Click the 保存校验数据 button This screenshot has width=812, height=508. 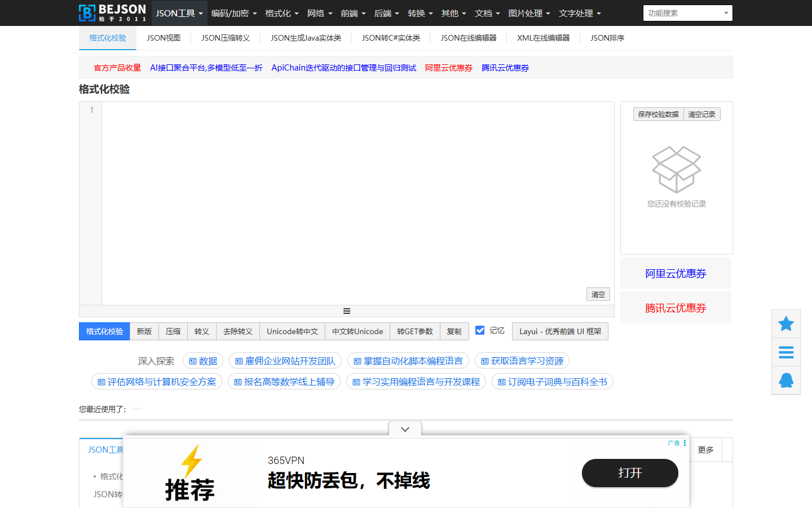pos(659,114)
